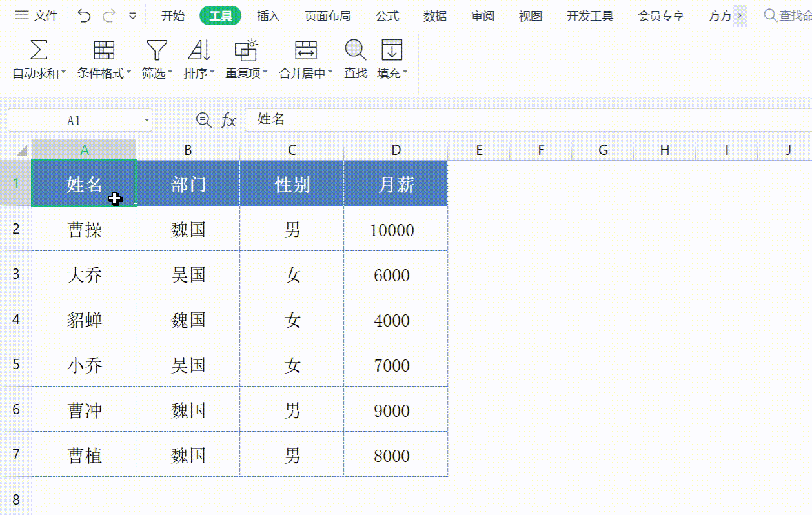812x515 pixels.
Task: Open the 审阅 tab
Action: [483, 16]
